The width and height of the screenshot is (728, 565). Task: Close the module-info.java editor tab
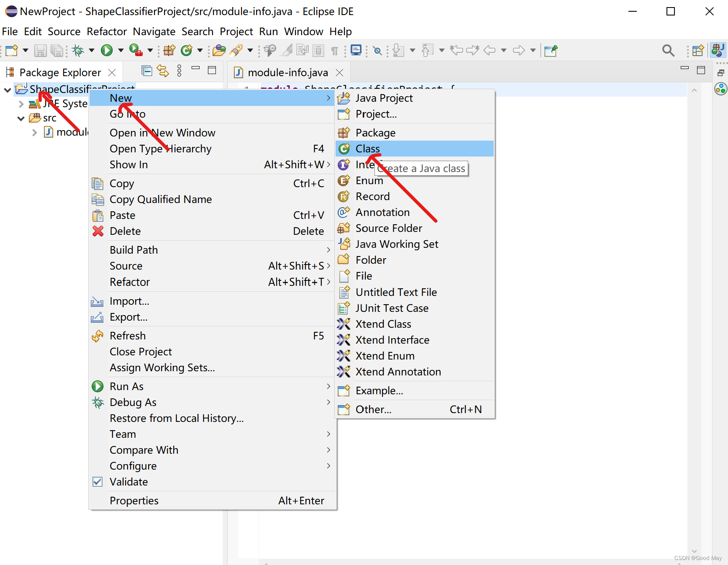click(x=340, y=73)
